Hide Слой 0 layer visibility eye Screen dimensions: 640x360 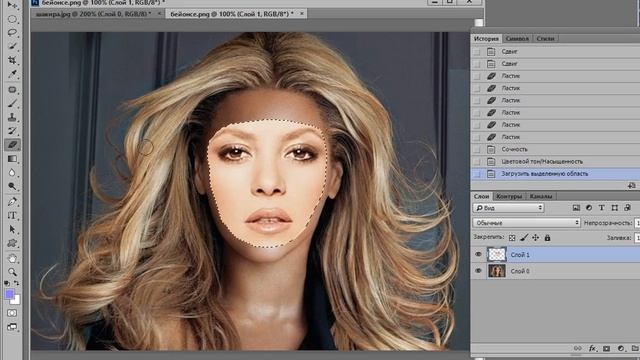pos(478,271)
